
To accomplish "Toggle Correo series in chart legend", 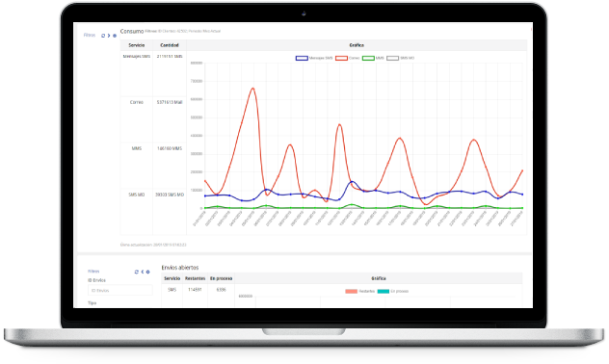I will click(348, 58).
